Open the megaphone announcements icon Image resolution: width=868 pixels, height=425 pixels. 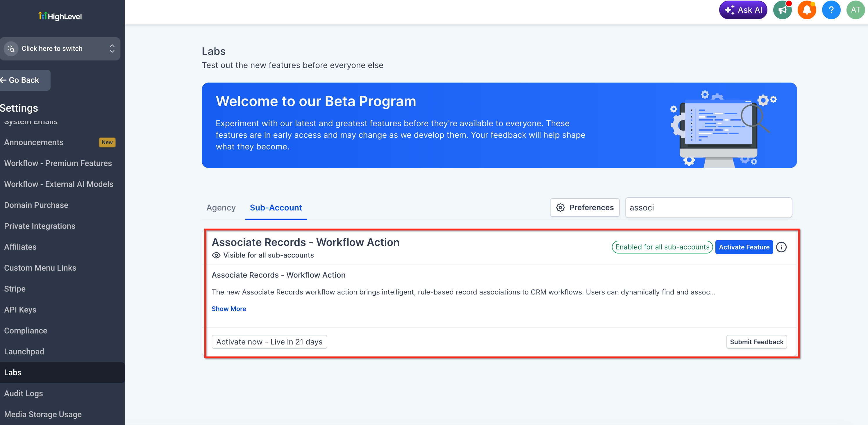pos(782,10)
